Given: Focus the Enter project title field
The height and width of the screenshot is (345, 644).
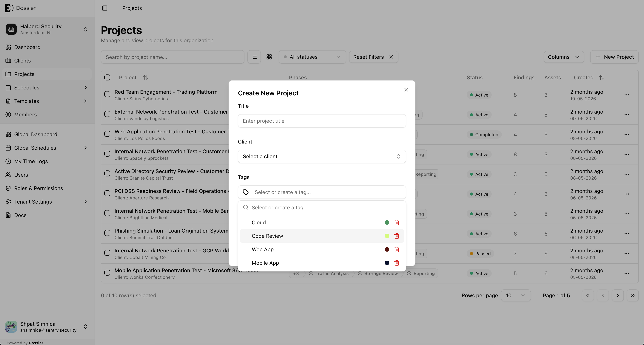Looking at the screenshot, I should 322,121.
